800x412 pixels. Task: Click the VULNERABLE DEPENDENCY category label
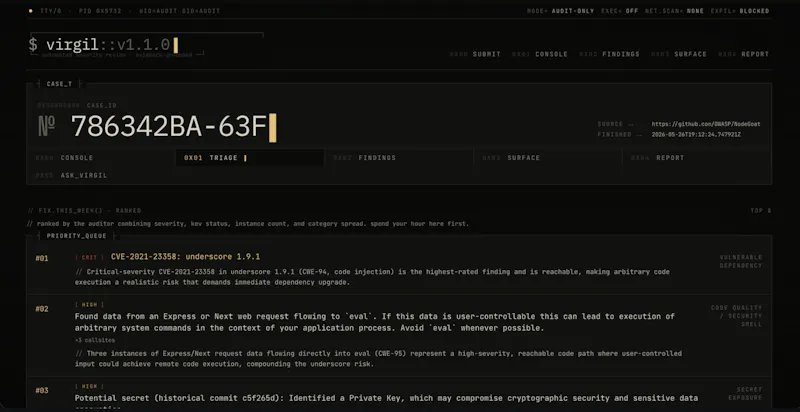[741, 262]
